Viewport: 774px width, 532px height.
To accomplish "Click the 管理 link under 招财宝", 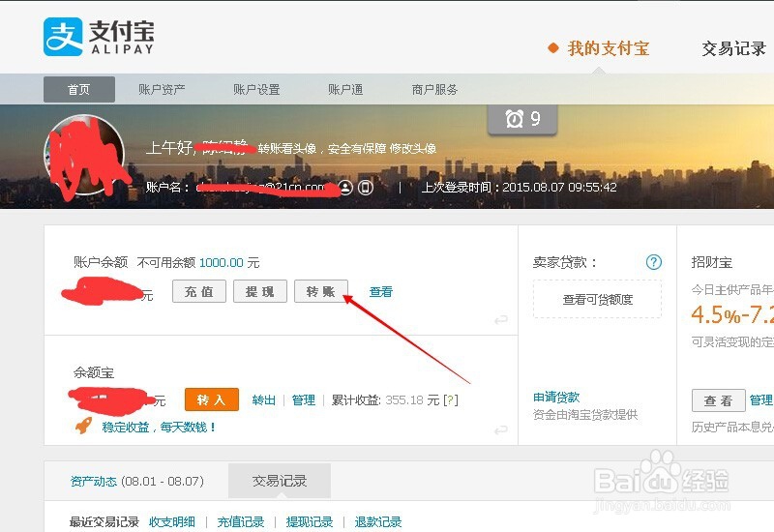I will [x=761, y=400].
